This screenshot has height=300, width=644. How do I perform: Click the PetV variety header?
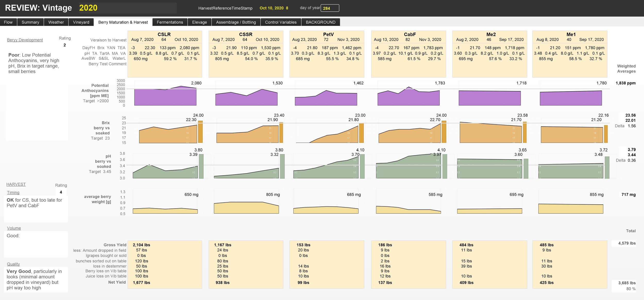coord(328,34)
